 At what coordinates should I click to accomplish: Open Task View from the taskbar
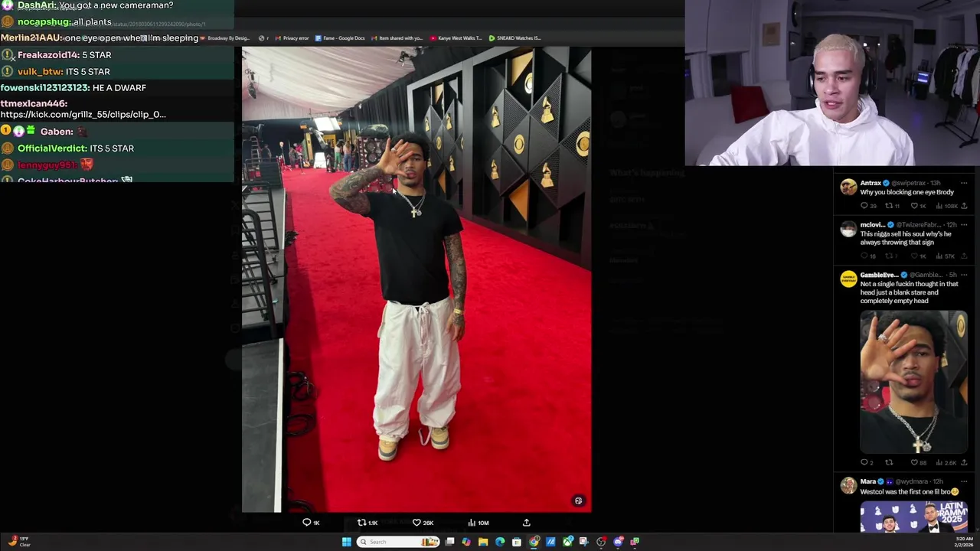tap(449, 542)
